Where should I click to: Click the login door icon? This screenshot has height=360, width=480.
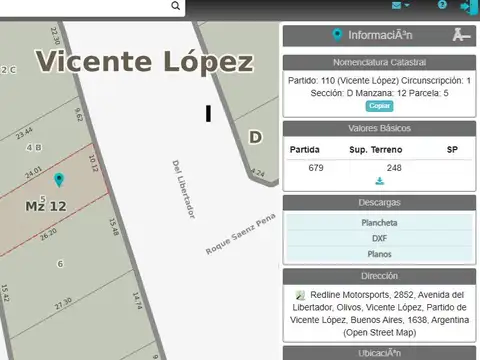point(470,7)
